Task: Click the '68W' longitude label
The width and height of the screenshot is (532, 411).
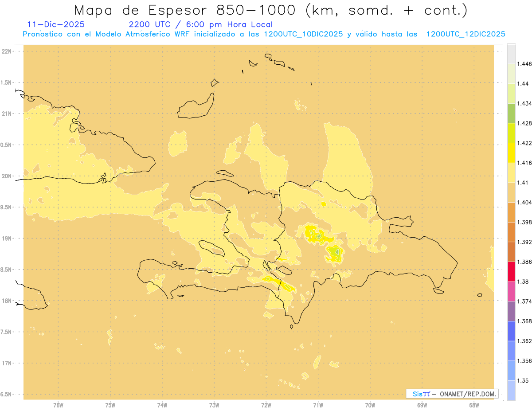Action: (x=474, y=405)
